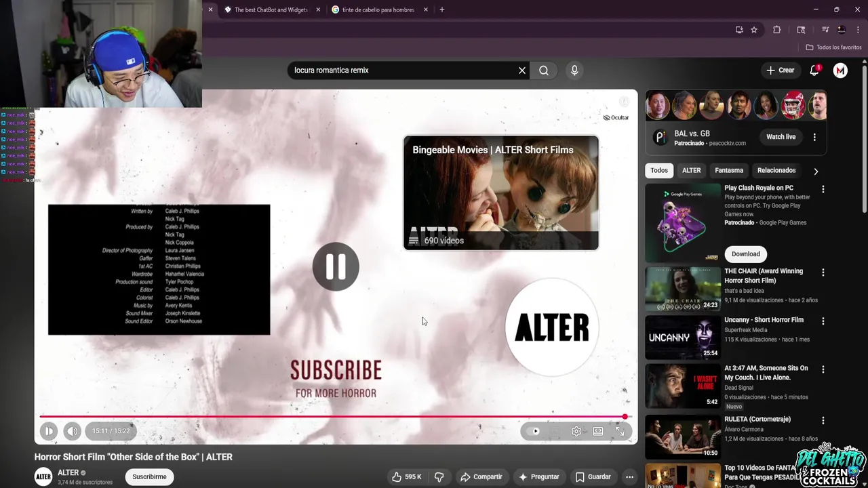Open player settings gear

[x=576, y=431]
